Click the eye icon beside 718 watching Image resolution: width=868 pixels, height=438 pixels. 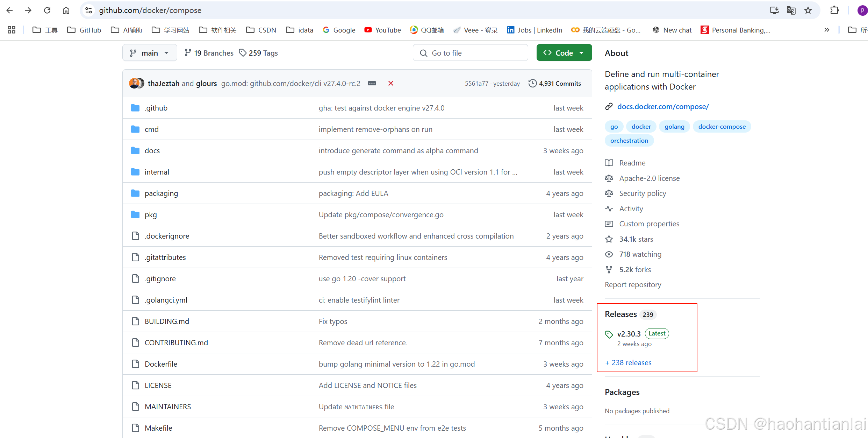coord(609,254)
